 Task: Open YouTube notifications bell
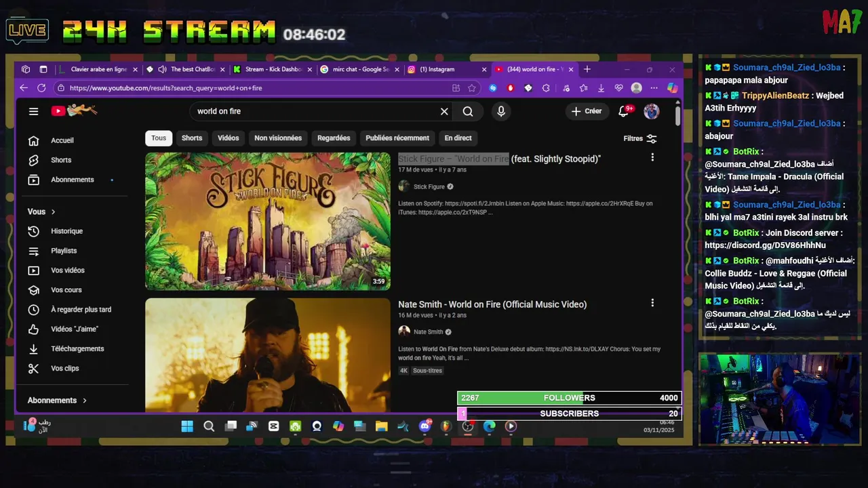(624, 111)
